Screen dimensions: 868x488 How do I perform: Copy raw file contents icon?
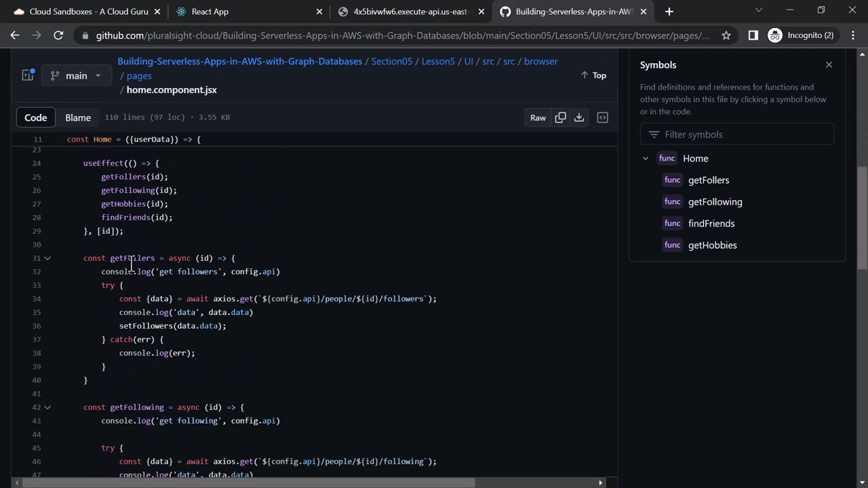pyautogui.click(x=560, y=117)
